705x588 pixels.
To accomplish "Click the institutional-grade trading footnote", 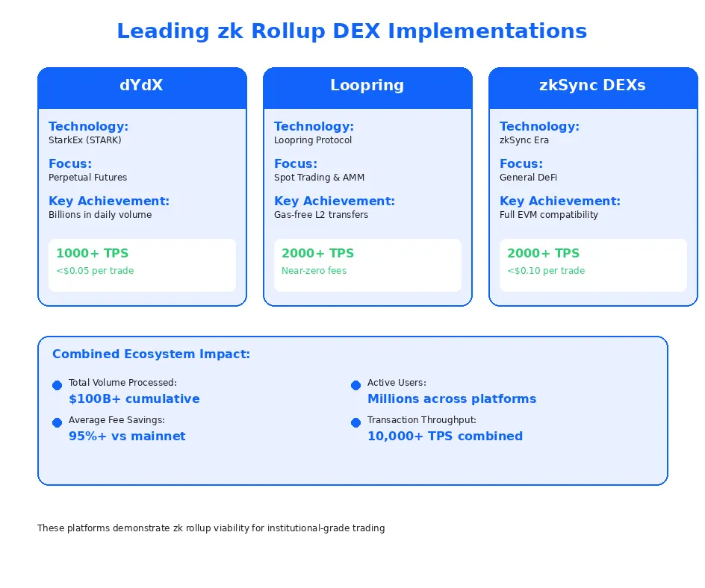I will tap(211, 528).
